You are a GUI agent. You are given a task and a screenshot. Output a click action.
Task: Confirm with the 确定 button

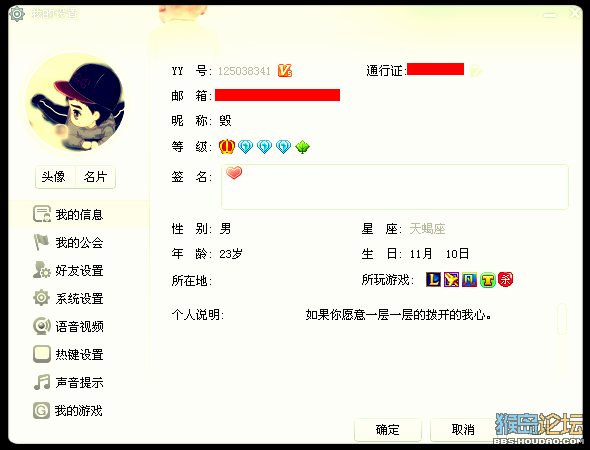388,430
